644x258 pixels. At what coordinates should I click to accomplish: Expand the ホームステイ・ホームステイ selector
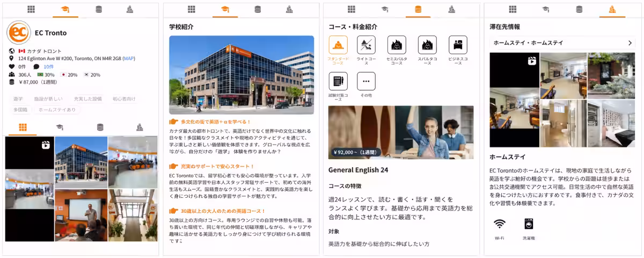(x=563, y=43)
